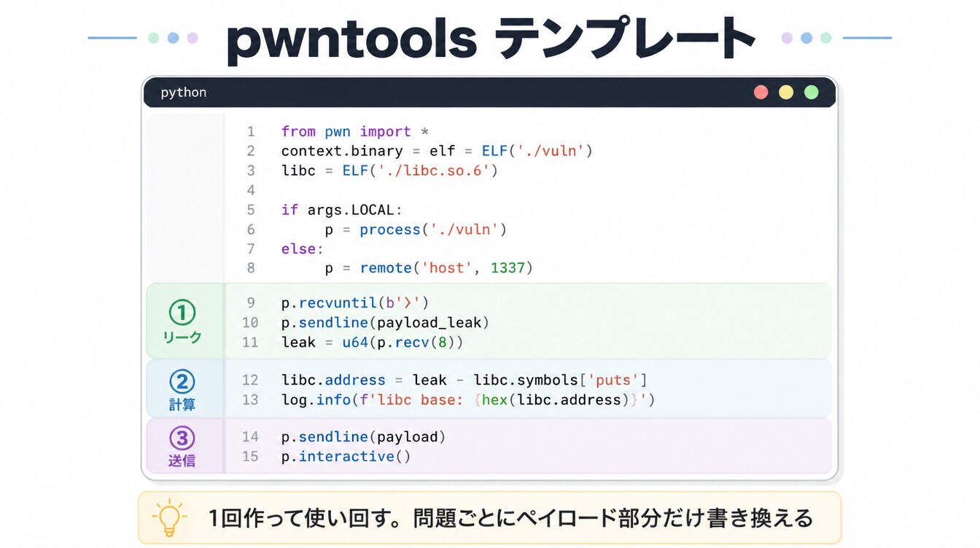Click the tip text '1回作って使い回す…'
The height and width of the screenshot is (548, 980).
click(510, 518)
